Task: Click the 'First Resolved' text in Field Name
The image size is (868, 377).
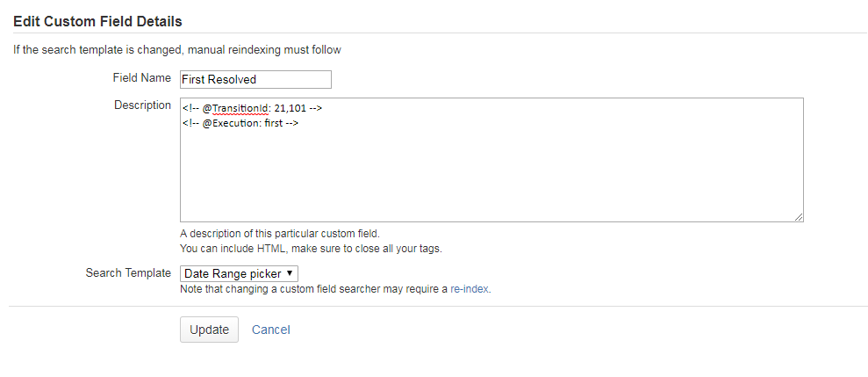Action: point(219,79)
